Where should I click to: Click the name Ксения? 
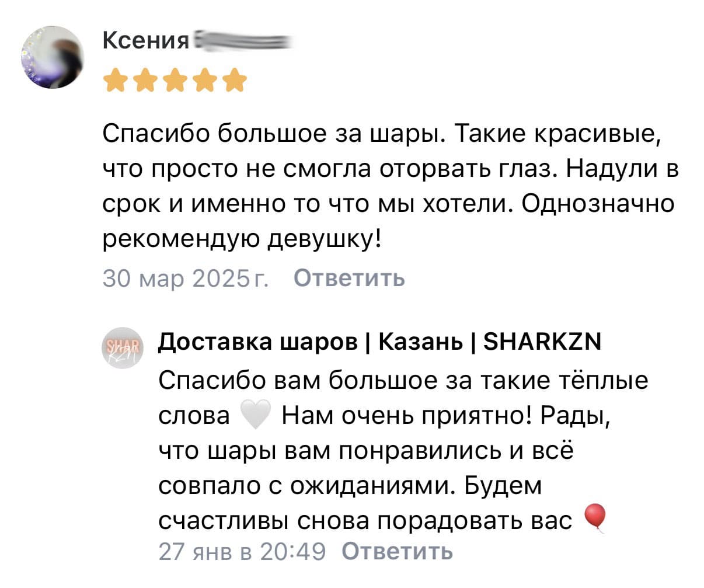click(146, 41)
